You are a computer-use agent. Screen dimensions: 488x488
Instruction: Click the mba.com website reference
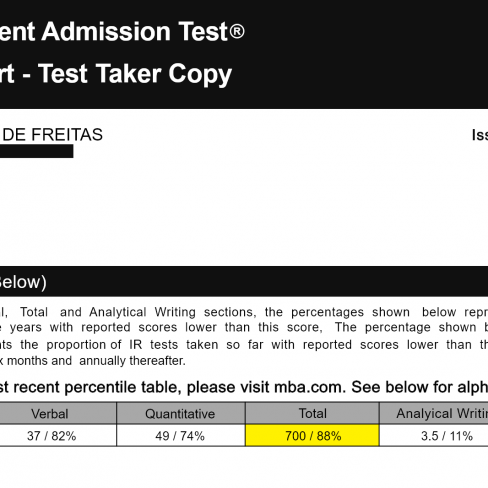coord(308,387)
